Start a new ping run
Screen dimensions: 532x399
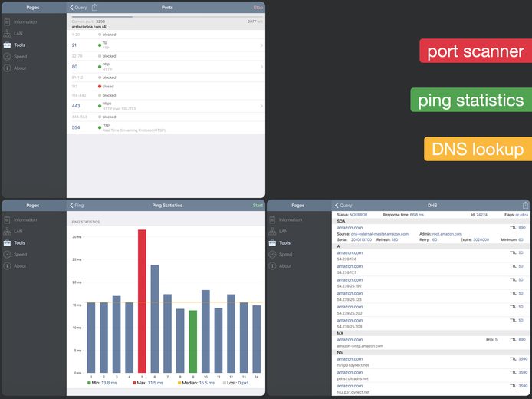point(258,206)
